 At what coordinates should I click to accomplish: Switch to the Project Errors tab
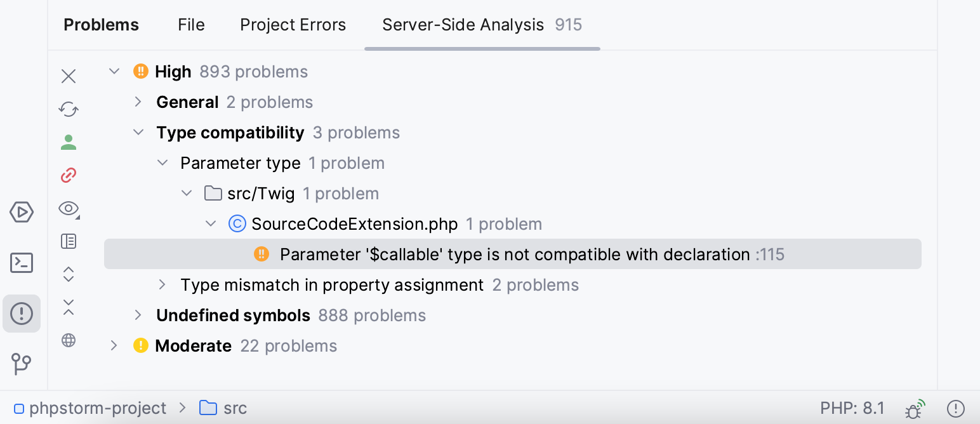[293, 24]
